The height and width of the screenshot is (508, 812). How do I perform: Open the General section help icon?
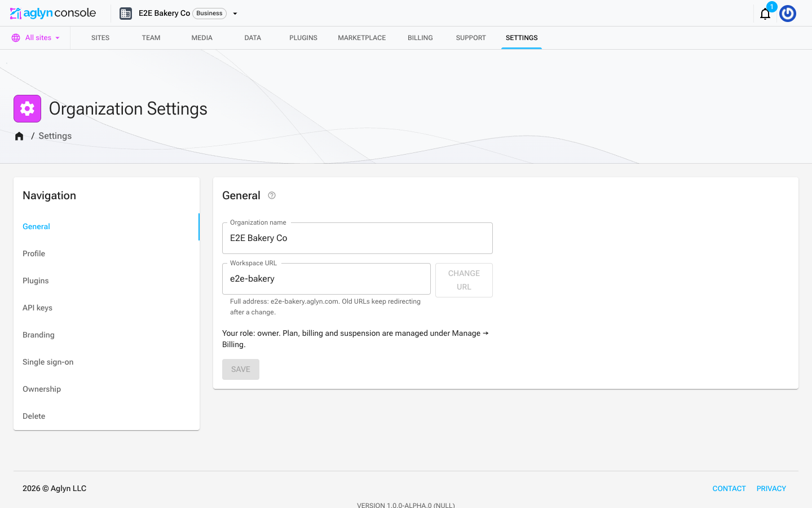point(272,195)
